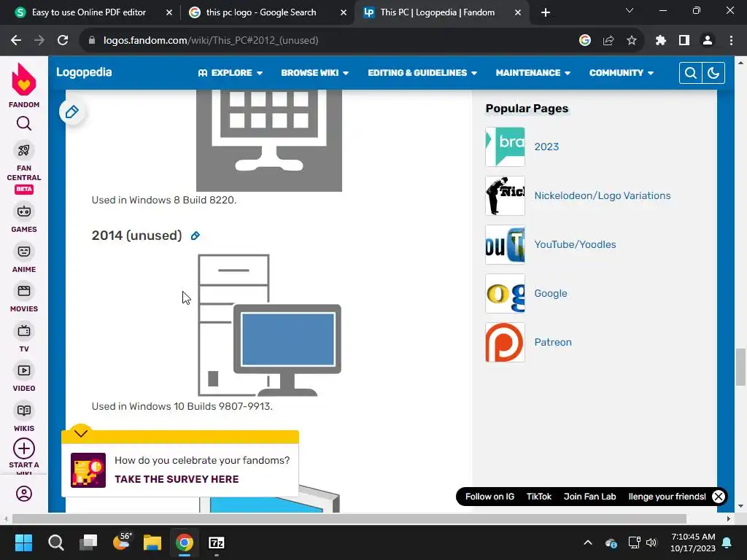Click the Start a Wiki plus icon
The image size is (747, 560).
(24, 448)
